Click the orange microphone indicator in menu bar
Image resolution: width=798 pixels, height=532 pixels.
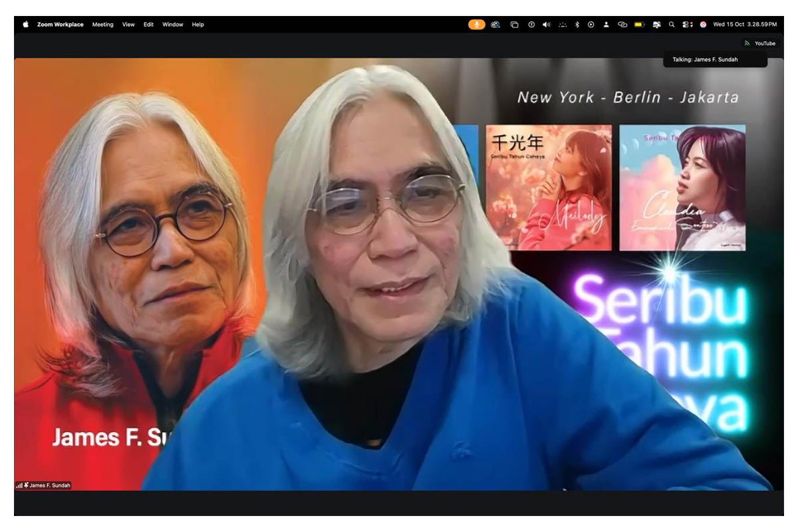click(476, 25)
